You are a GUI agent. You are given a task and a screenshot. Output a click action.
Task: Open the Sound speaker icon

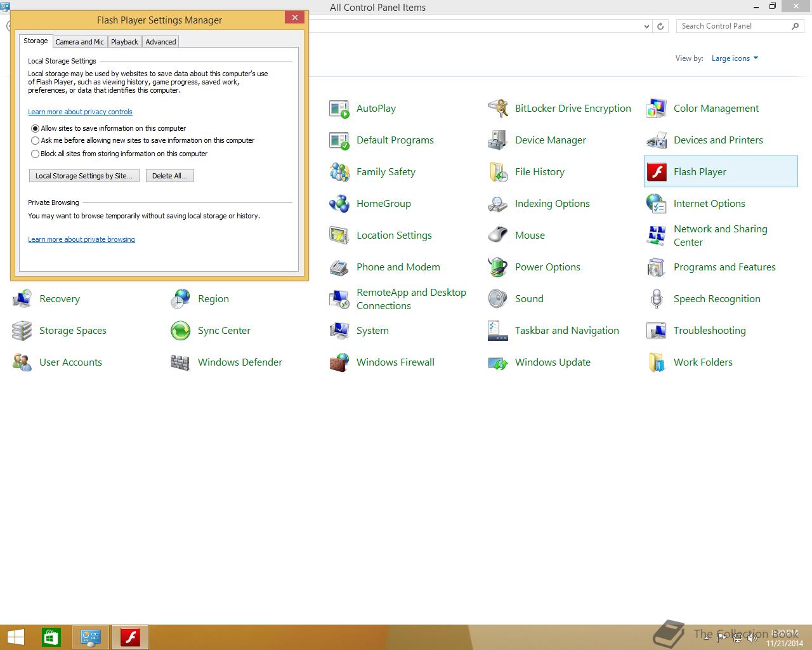coord(498,299)
